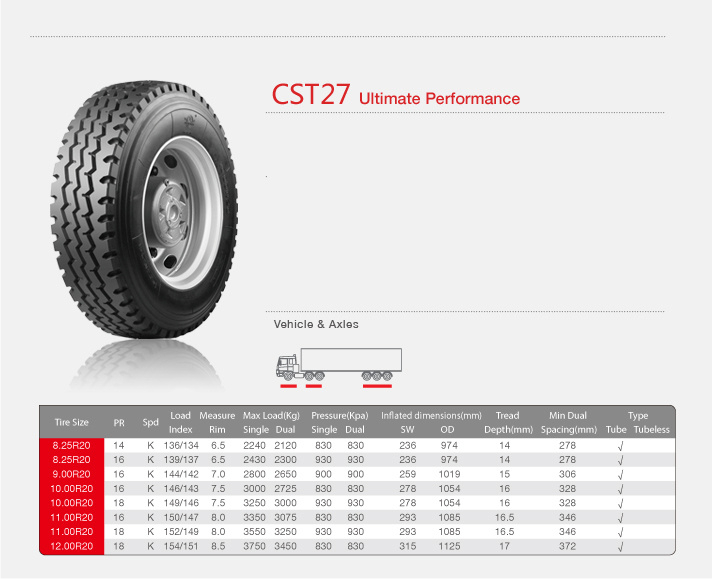Select the 10.00R20 cell with load index 149/146
The image size is (712, 579).
coord(71,503)
